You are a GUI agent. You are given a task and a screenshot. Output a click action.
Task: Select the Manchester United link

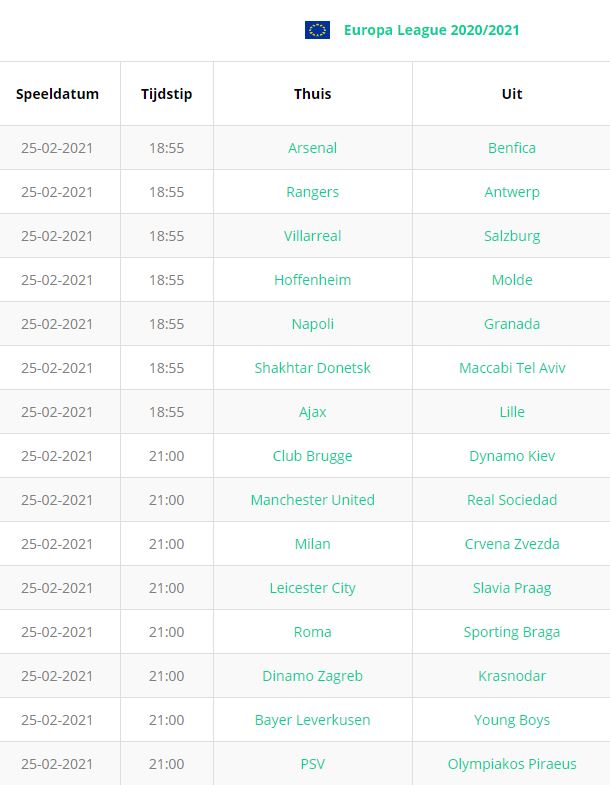point(313,500)
